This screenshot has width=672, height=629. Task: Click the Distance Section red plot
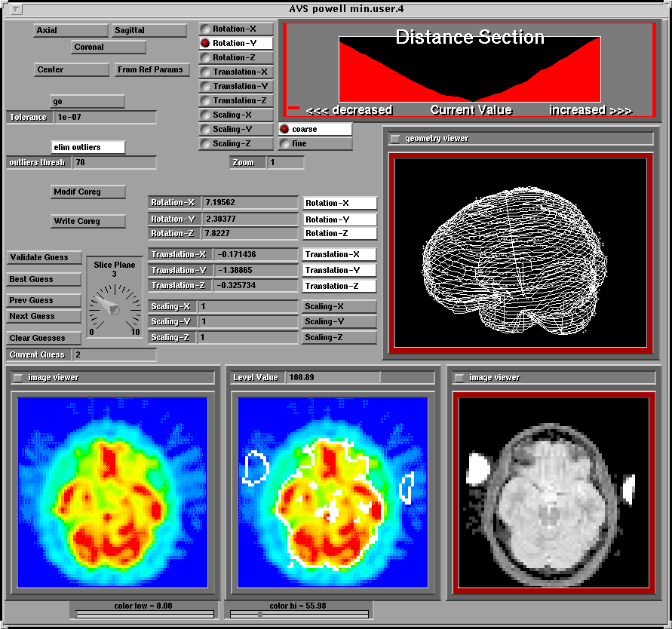point(469,72)
